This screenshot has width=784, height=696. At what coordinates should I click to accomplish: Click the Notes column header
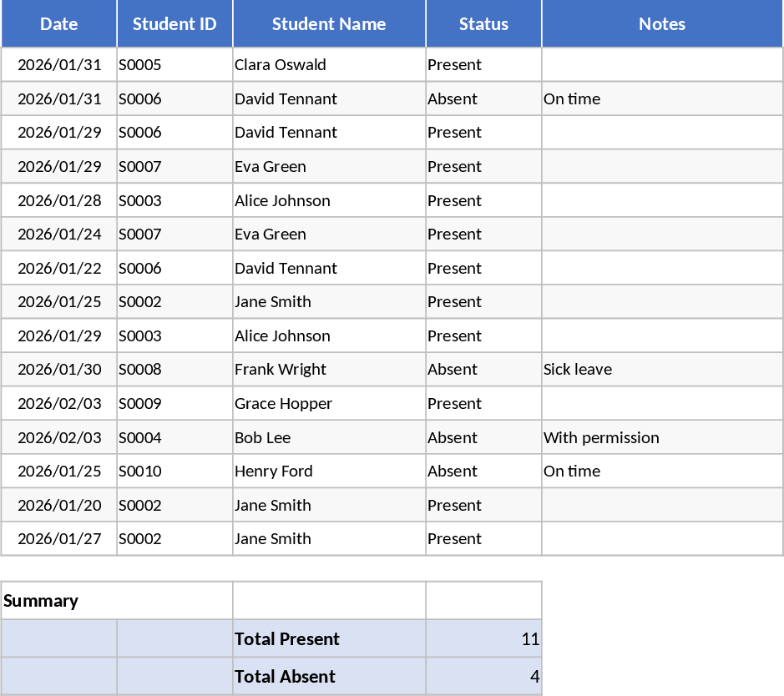pos(662,23)
